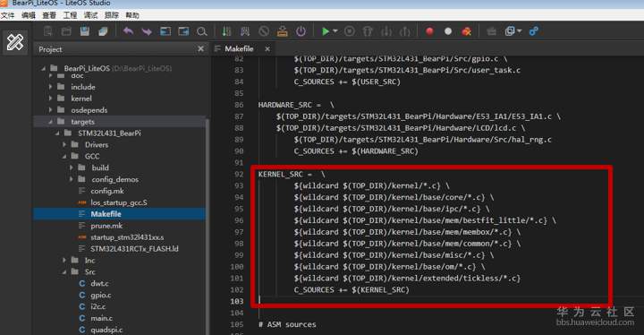Click the search magnifier toolbar icon
This screenshot has width=644, height=335.
(201, 31)
